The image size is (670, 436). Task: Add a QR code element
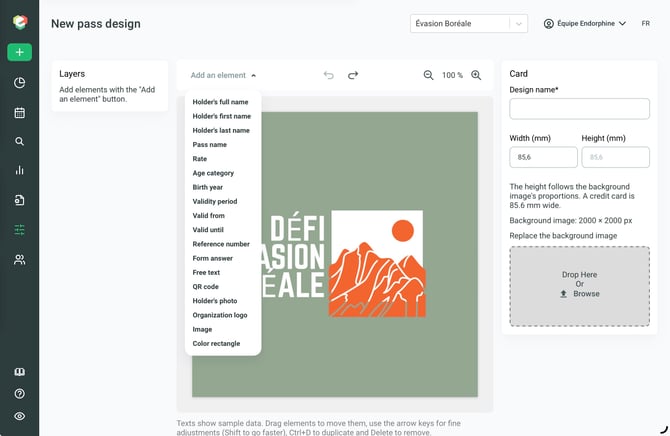pyautogui.click(x=206, y=286)
